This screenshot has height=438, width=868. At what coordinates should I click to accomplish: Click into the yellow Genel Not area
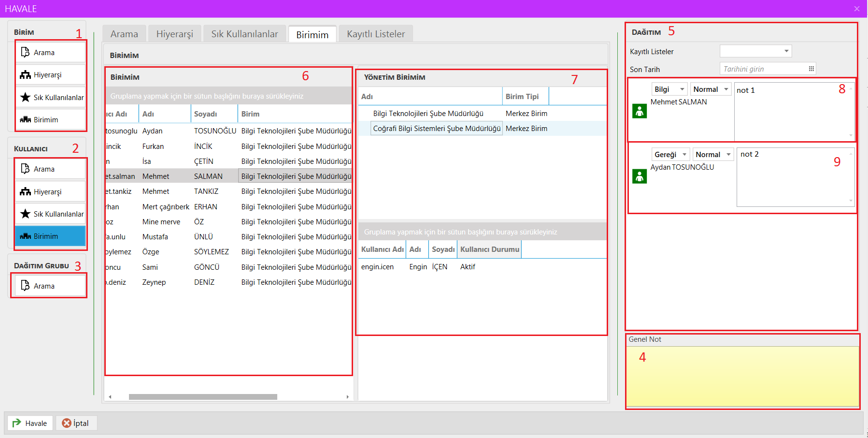point(742,376)
